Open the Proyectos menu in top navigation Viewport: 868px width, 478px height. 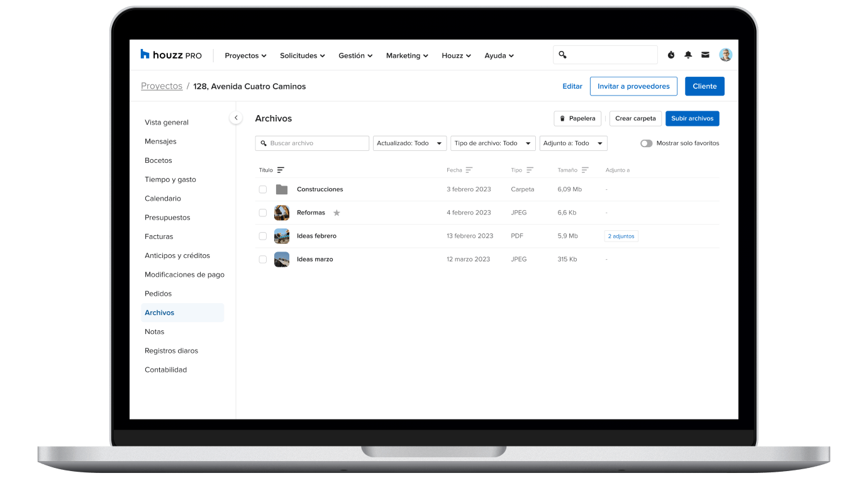(245, 56)
